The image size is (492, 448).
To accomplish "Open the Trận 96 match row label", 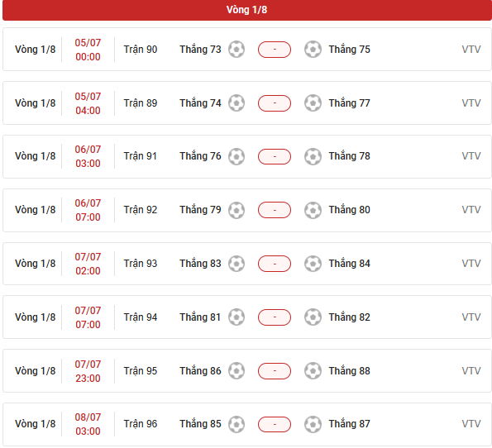I will click(x=141, y=424).
